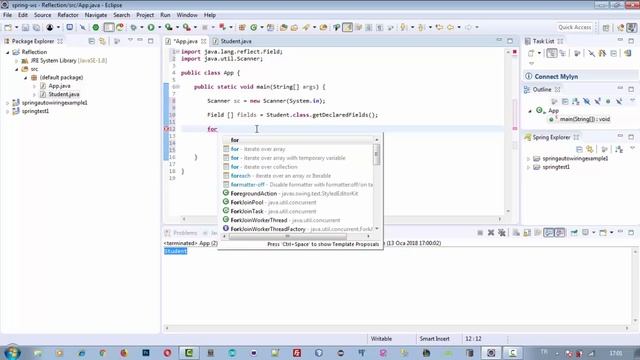Click the Quick Access search field

[575, 27]
